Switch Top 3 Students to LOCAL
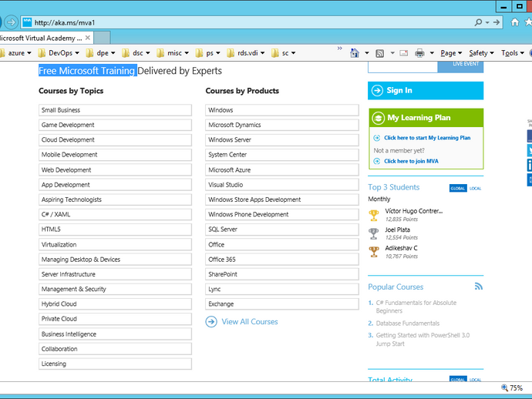Image resolution: width=532 pixels, height=399 pixels. [x=475, y=188]
